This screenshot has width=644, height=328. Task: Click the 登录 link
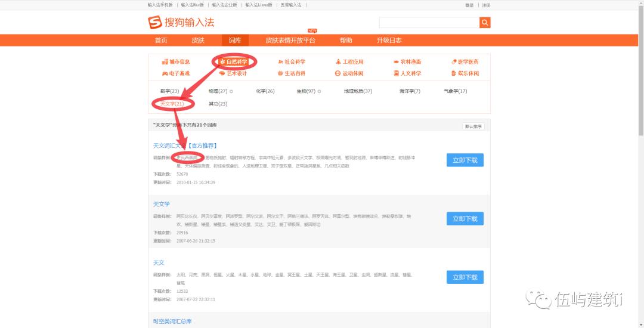tap(469, 5)
